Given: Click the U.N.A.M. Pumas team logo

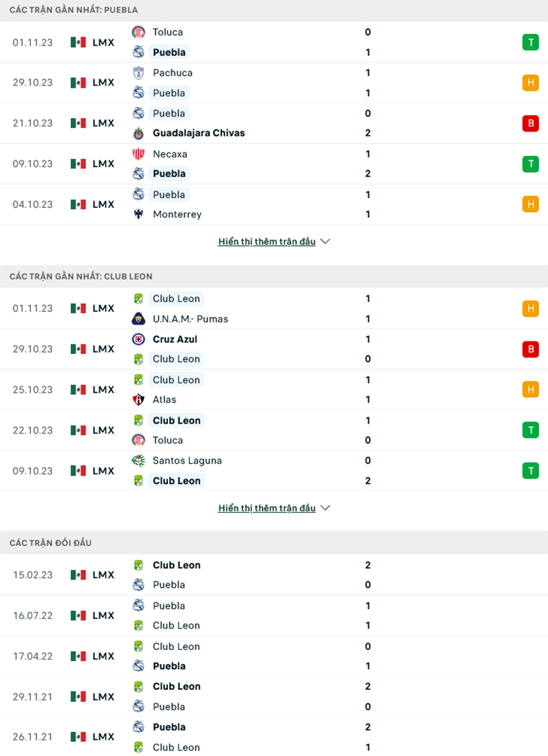Looking at the screenshot, I should pos(139,318).
